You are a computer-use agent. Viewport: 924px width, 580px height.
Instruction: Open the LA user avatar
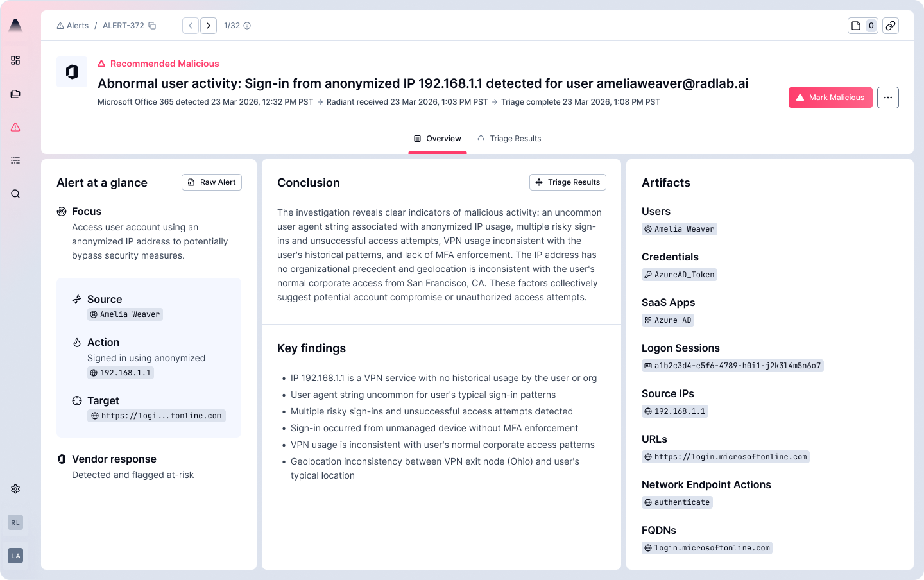tap(15, 556)
